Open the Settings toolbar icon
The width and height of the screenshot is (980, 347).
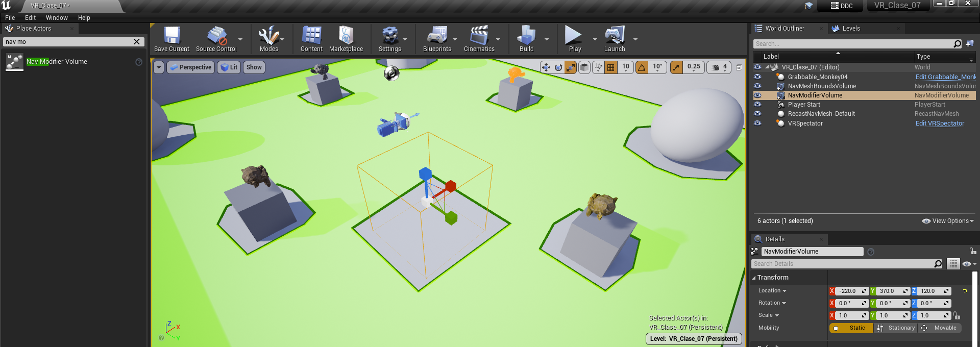click(x=390, y=35)
